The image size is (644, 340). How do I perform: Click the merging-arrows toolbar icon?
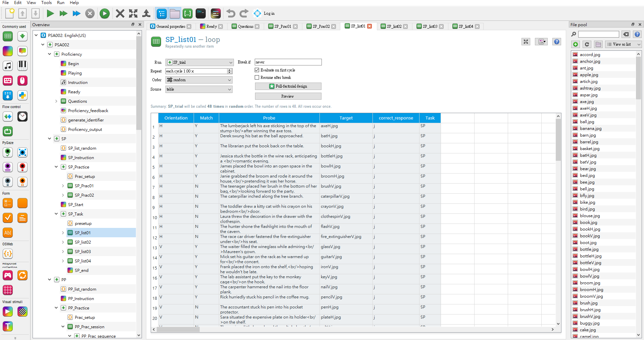146,13
